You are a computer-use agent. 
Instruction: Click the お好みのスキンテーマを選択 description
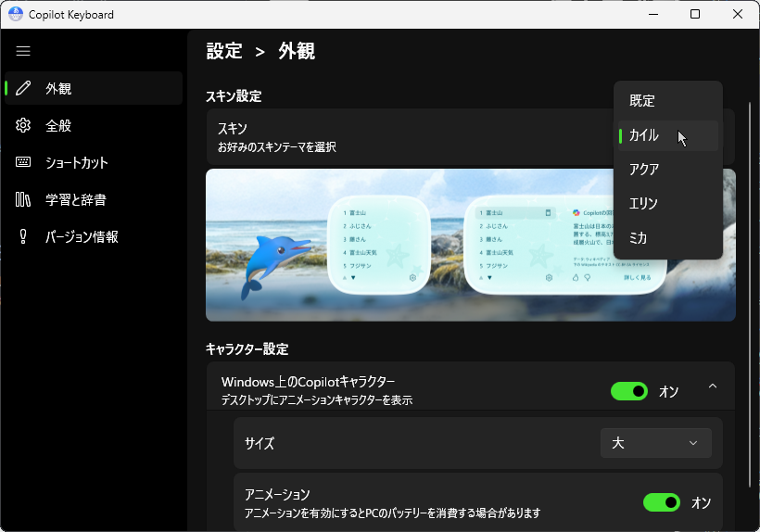[277, 146]
